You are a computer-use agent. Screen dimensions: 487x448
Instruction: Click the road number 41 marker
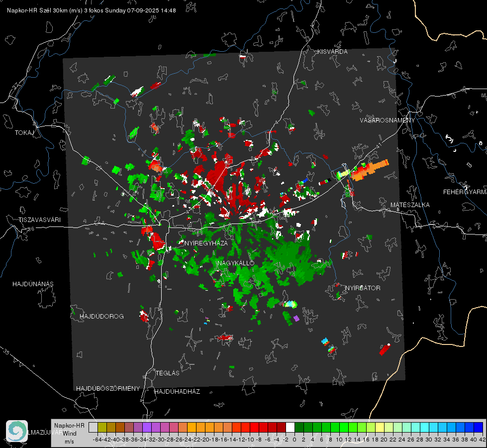(378, 146)
